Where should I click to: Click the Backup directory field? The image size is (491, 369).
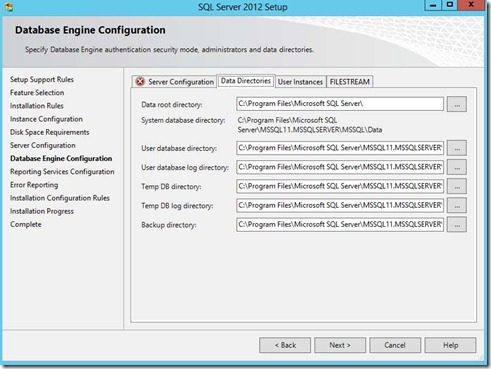pos(340,225)
